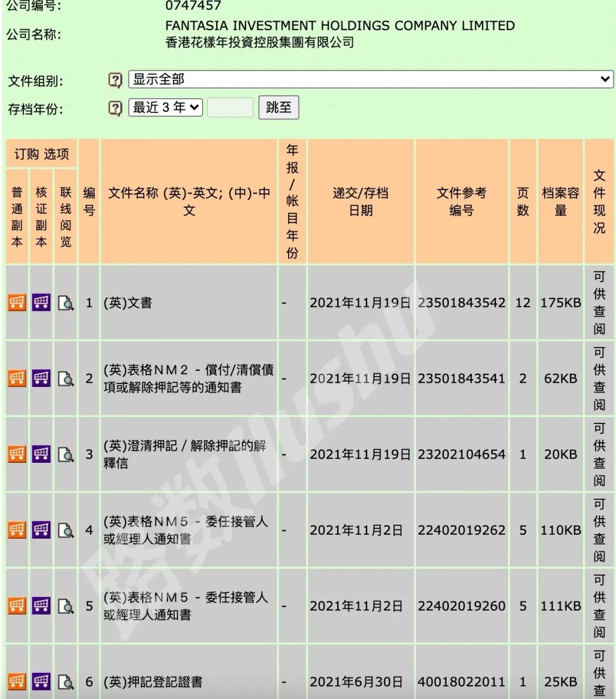This screenshot has height=699, width=616.
Task: Order plain copy of document number 5
Action: coord(17,606)
